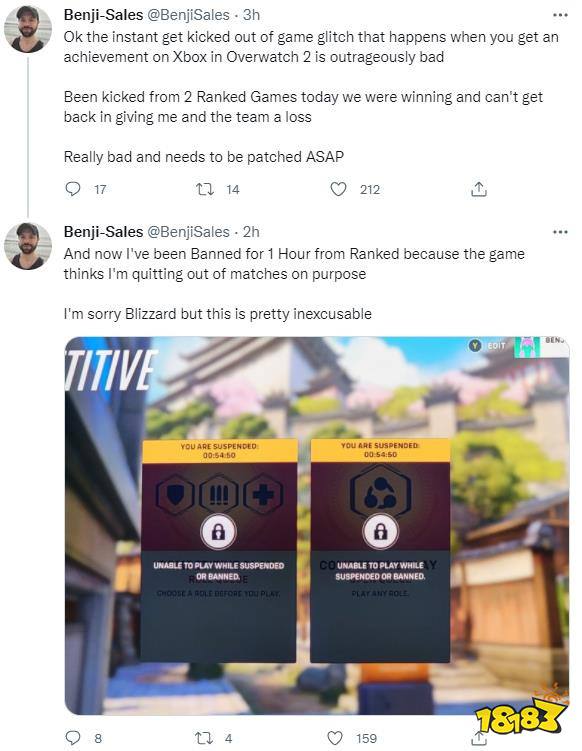The width and height of the screenshot is (582, 751).
Task: View Benji-Sales avatar on second tweet
Action: (28, 246)
